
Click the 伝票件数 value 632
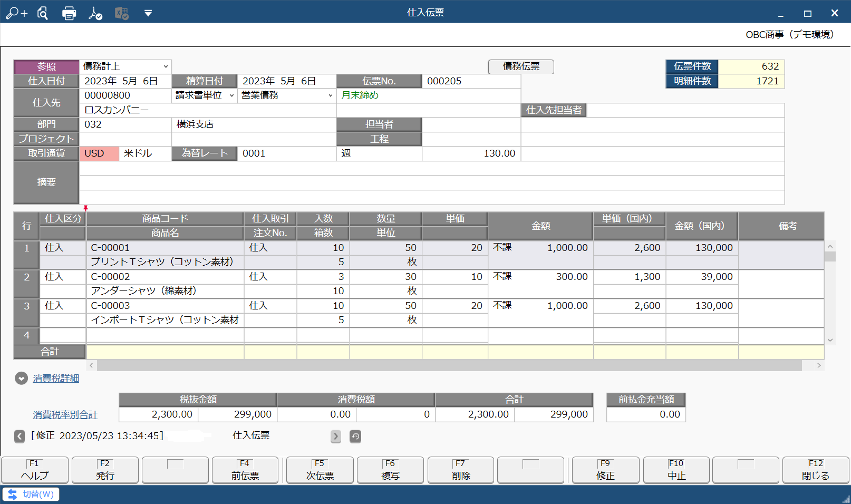[751, 66]
